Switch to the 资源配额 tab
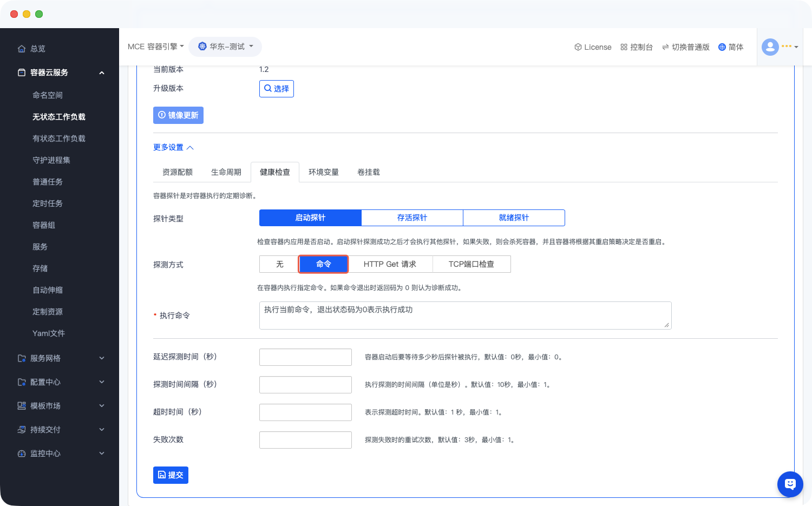 click(x=178, y=172)
